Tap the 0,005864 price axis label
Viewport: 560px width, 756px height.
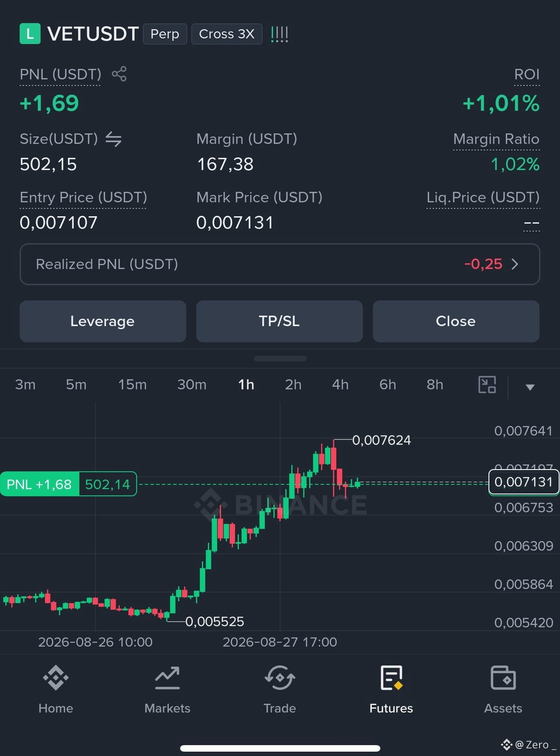[524, 585]
